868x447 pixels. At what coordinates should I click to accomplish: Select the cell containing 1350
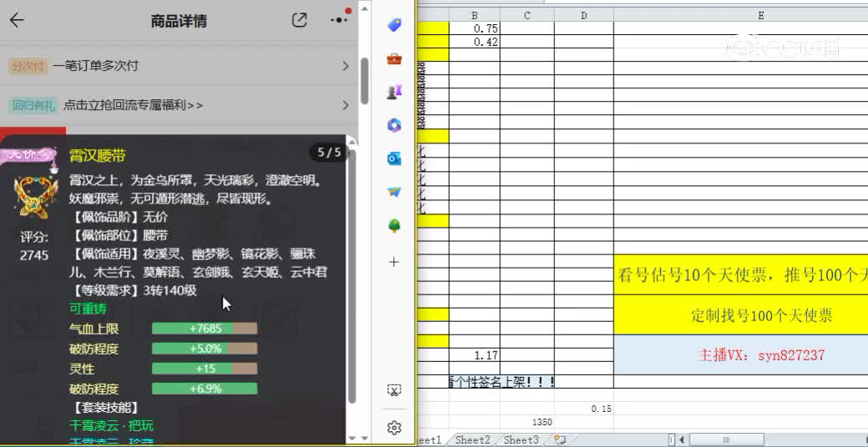[x=527, y=422]
